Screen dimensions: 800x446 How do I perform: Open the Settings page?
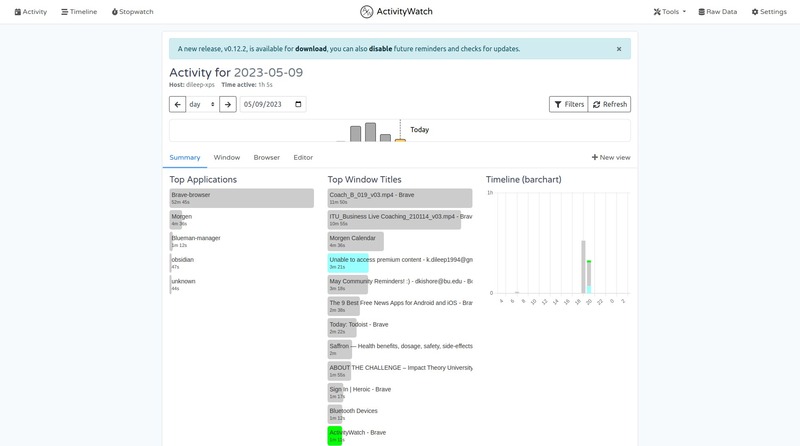point(769,12)
